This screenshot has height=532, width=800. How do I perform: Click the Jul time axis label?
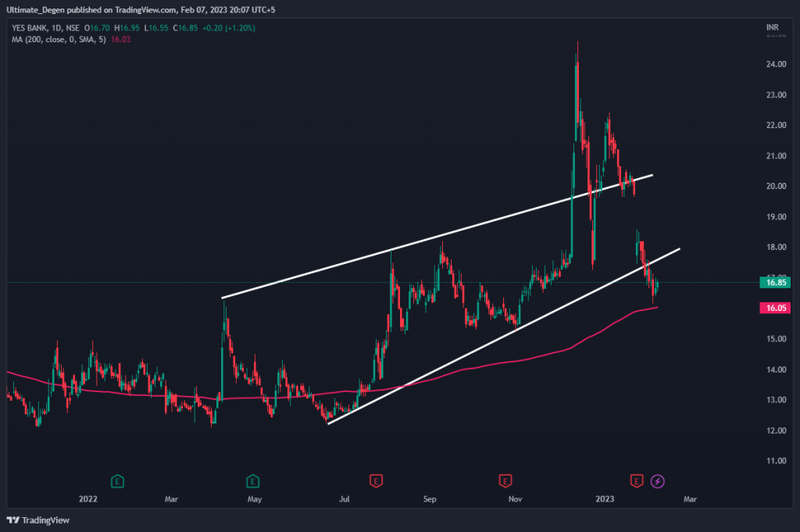pyautogui.click(x=345, y=499)
